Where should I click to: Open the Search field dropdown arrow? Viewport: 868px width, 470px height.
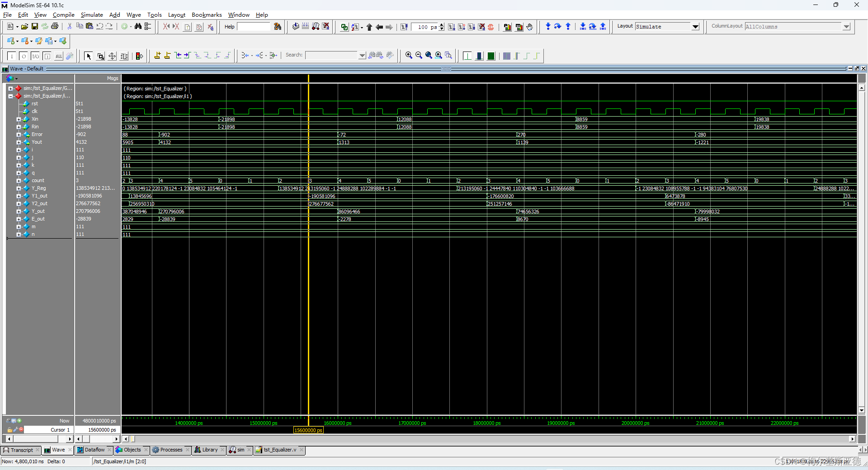[362, 55]
